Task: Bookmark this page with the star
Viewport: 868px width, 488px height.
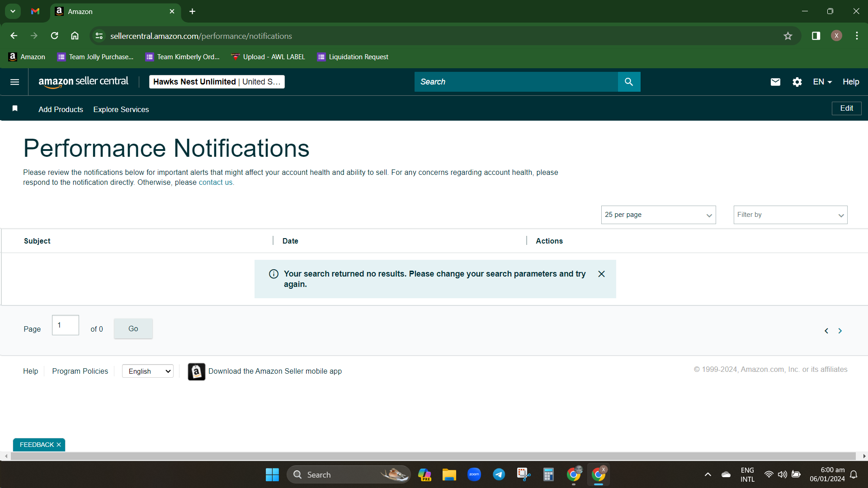Action: tap(788, 36)
